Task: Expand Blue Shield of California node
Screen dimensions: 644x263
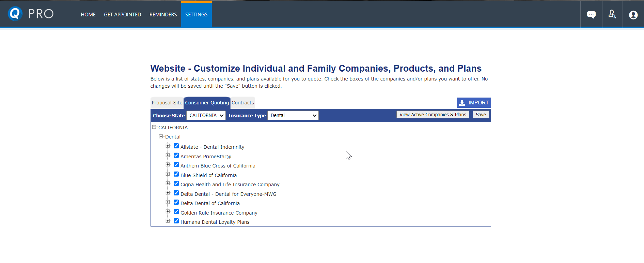Action: coord(168,174)
